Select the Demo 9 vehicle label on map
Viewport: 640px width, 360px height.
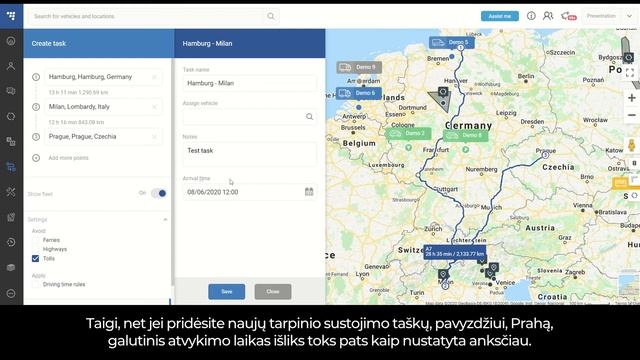click(x=359, y=67)
